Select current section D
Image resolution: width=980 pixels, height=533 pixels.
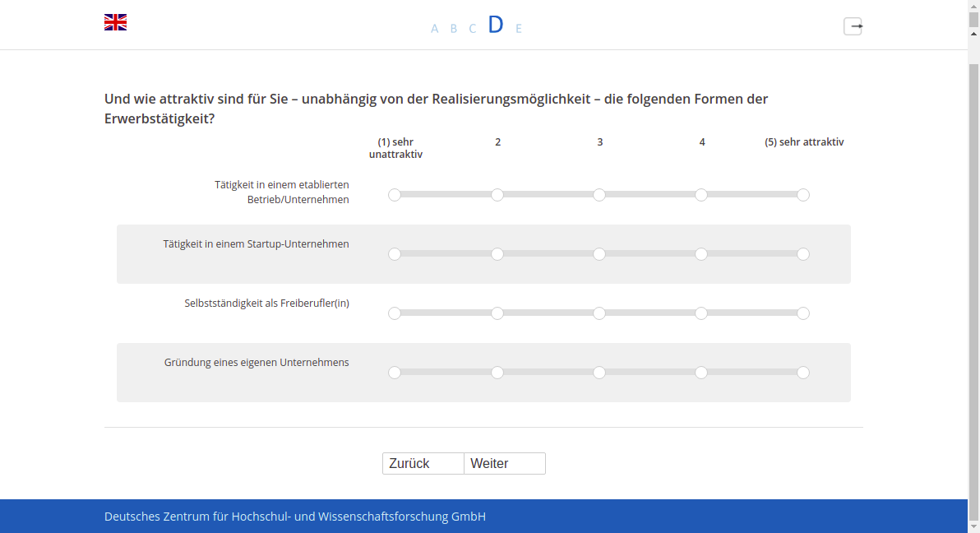point(496,25)
